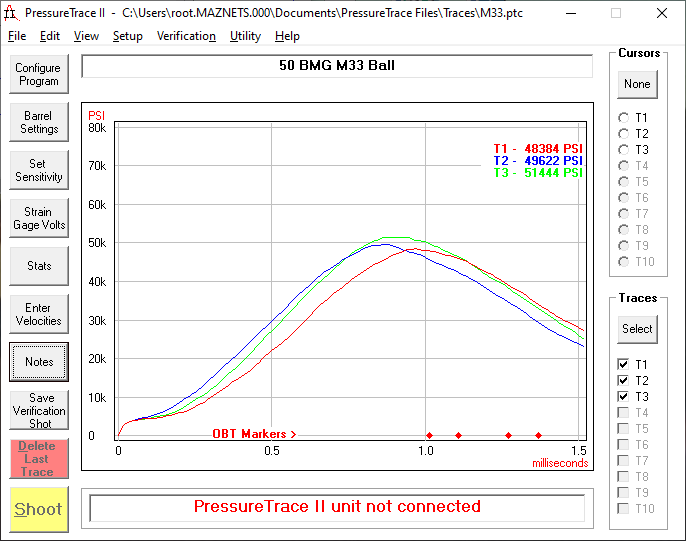Open the File menu

click(x=17, y=36)
